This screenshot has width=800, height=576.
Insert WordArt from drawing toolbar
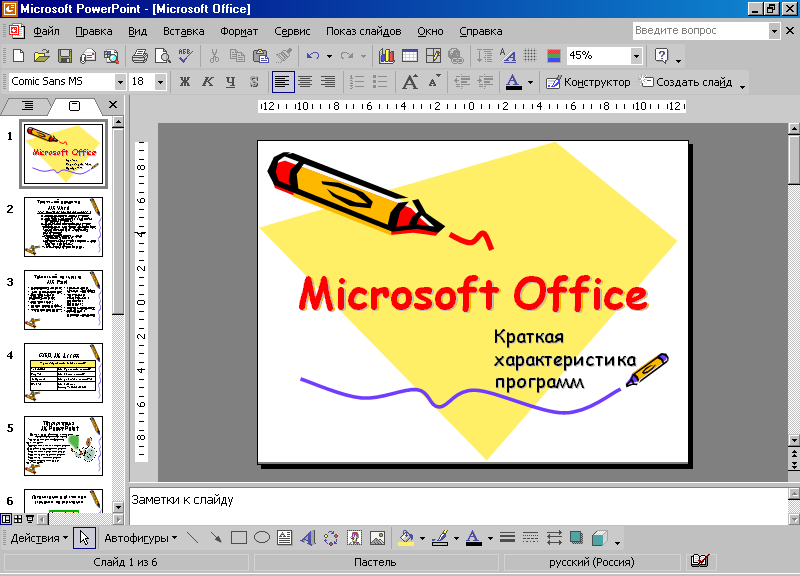[308, 538]
